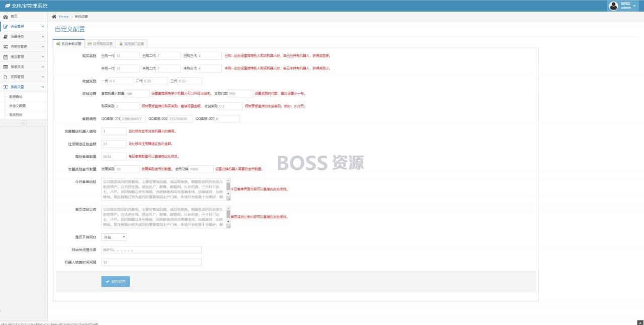Click the 已购二代 input field
Viewport: 644px width, 325px height.
point(168,56)
